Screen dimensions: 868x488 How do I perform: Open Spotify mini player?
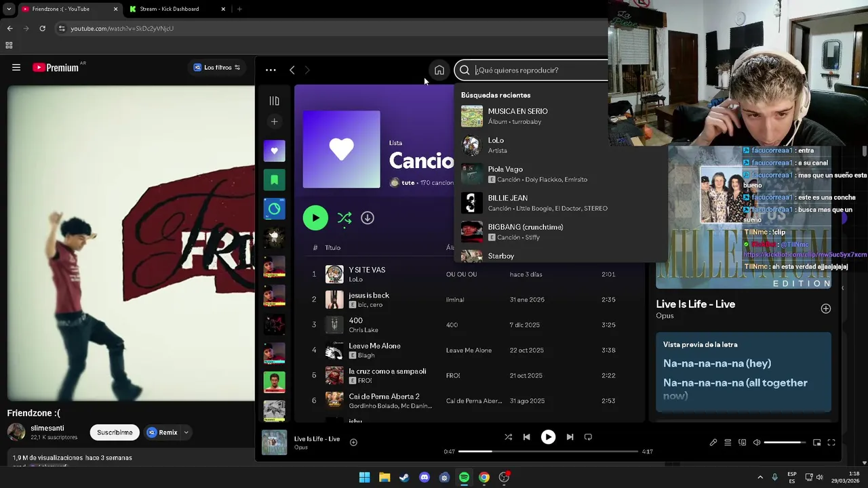(817, 443)
